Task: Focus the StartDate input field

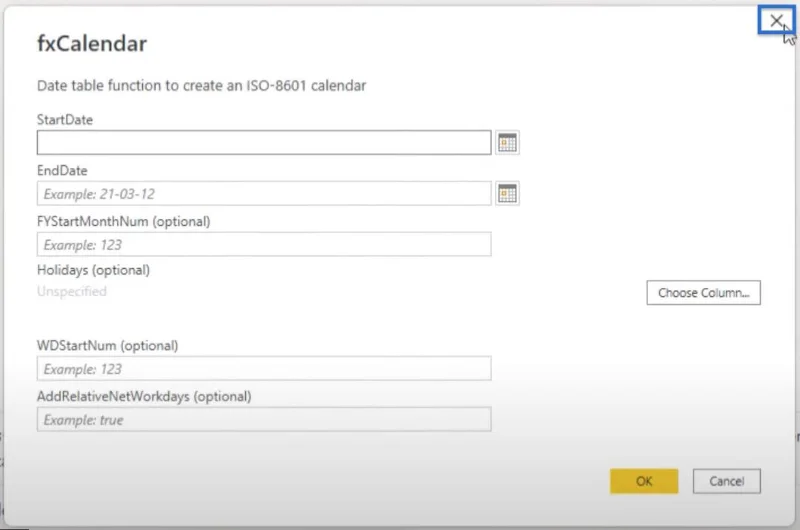Action: click(264, 143)
